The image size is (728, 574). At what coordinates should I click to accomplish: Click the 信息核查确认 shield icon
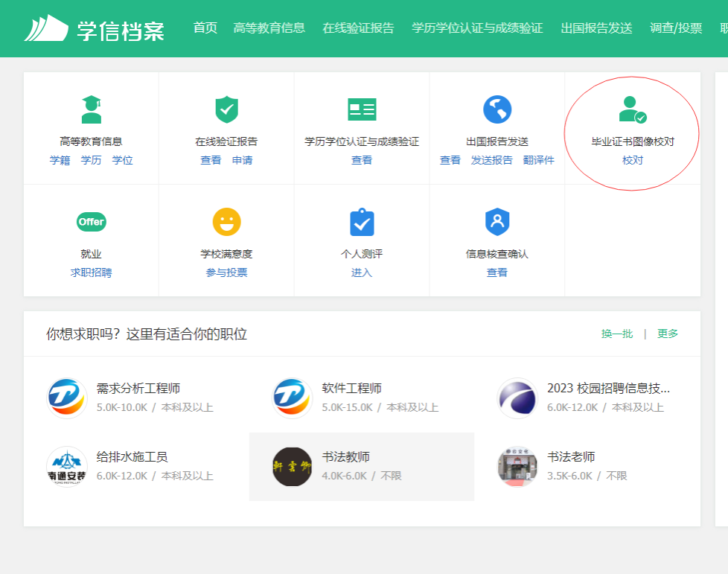click(497, 222)
